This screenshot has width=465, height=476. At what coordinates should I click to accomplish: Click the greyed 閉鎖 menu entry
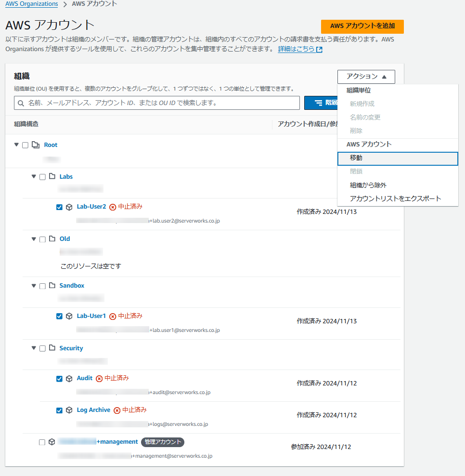tap(398, 172)
